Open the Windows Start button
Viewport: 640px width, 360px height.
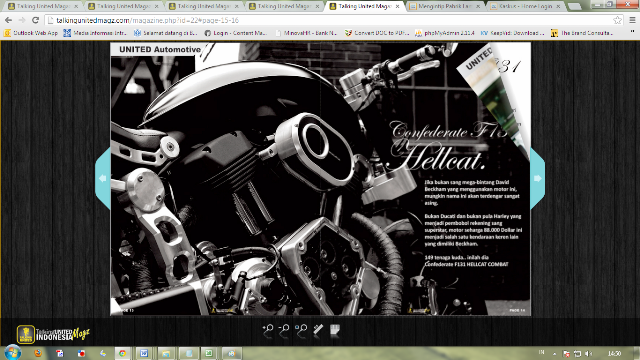(x=13, y=353)
